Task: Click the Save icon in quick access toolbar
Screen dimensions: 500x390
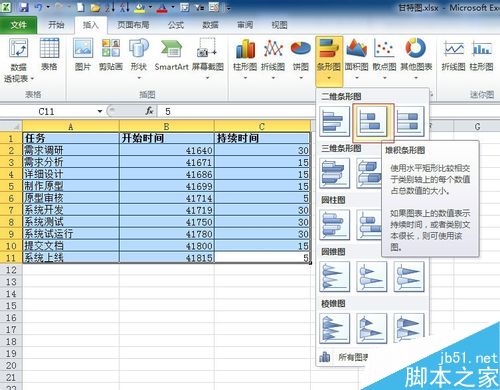Action: pos(24,7)
